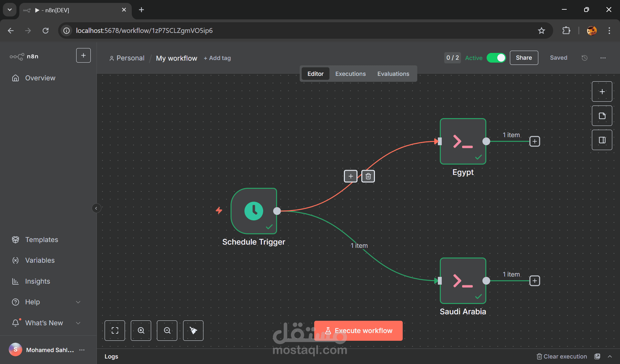
Task: Click the Schedule Trigger clock node
Action: pos(254,211)
